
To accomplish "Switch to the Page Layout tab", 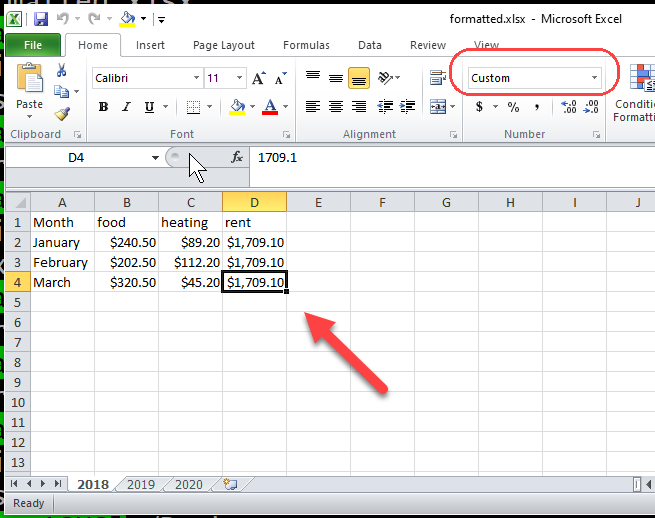I will point(223,45).
